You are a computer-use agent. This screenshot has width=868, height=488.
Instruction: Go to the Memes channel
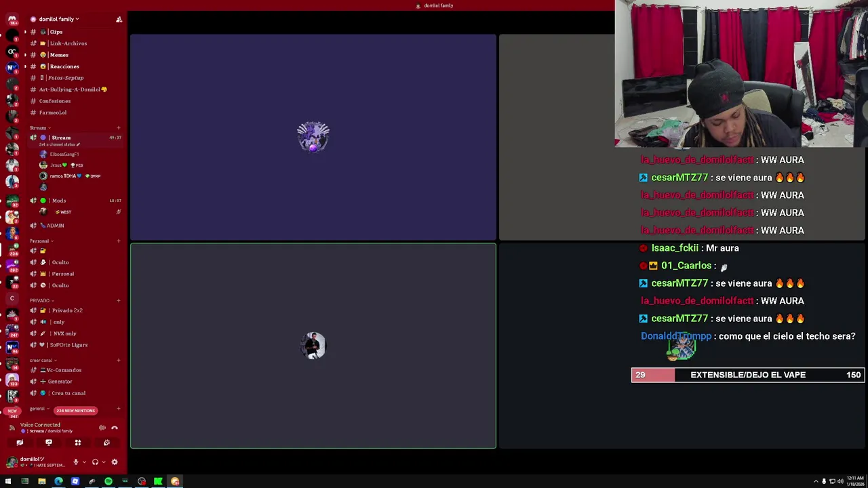point(59,55)
